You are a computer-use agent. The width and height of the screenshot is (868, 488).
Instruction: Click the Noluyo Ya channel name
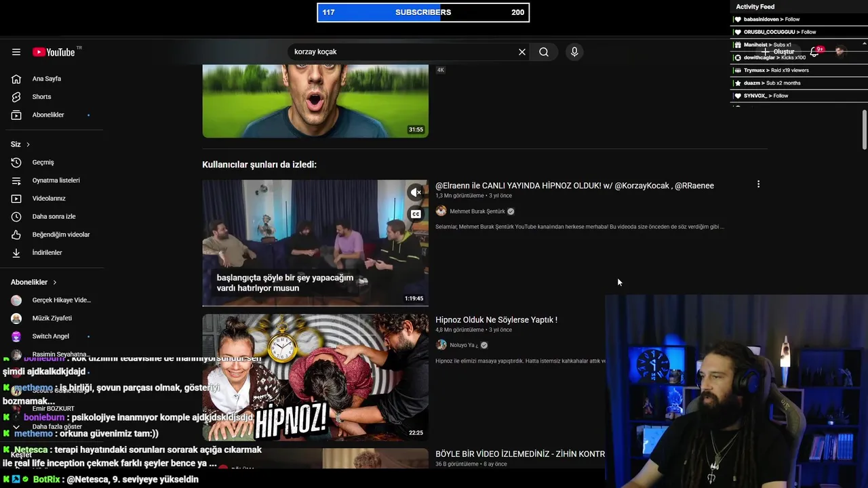464,345
